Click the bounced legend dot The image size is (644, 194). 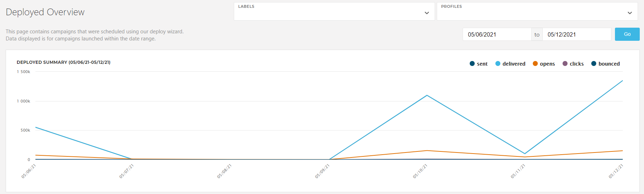coord(594,64)
